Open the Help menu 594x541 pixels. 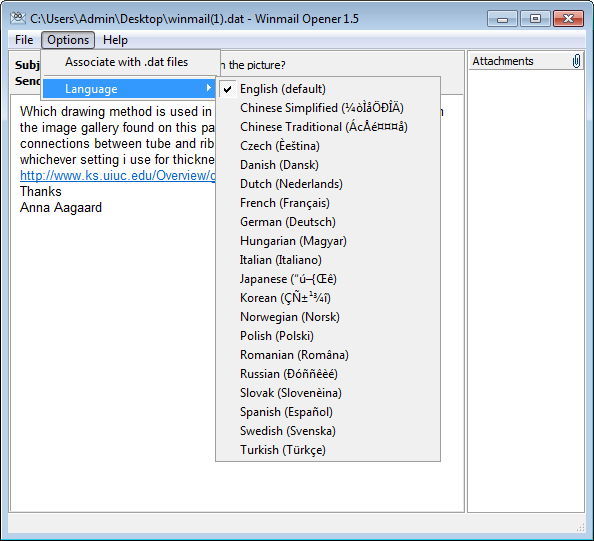pos(115,40)
